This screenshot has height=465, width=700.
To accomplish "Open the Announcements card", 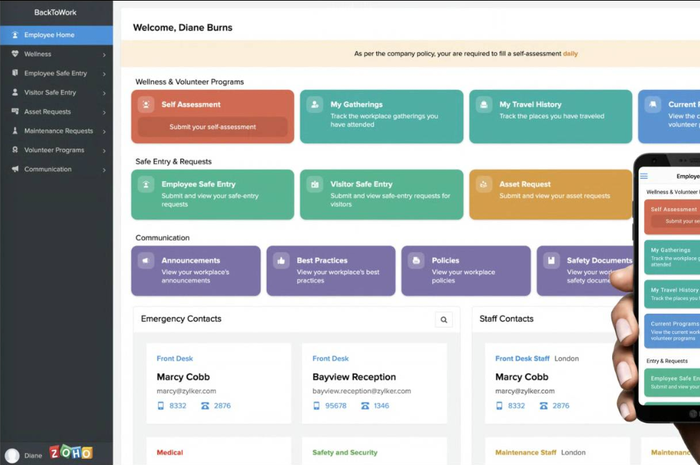I will pyautogui.click(x=196, y=271).
